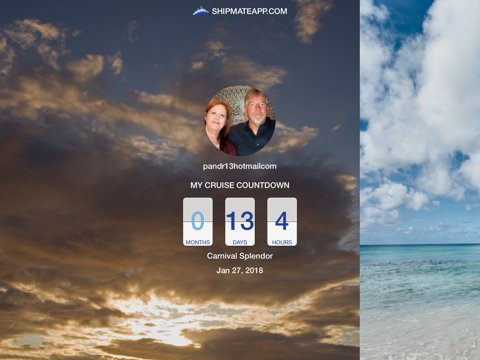Screen dimensions: 480x360
Task: Click the sail date Jan 27, 2018
Action: tap(240, 270)
